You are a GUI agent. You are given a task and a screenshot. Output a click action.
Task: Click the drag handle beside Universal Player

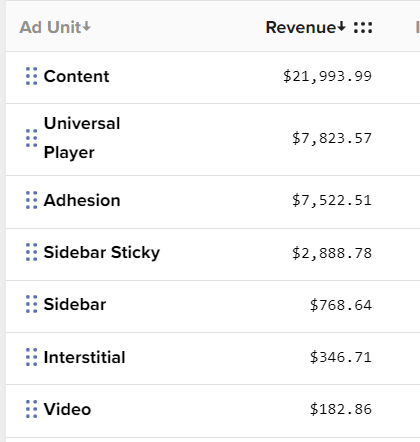click(x=32, y=138)
